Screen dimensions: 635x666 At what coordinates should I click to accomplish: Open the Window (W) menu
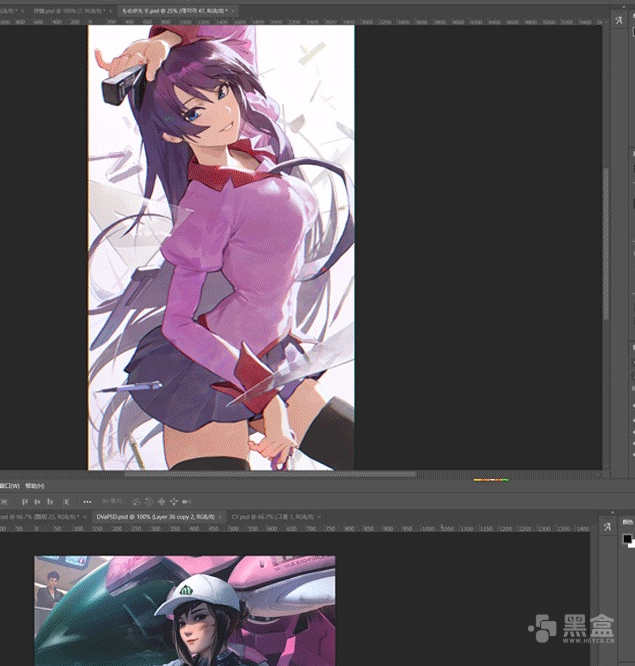tap(9, 486)
